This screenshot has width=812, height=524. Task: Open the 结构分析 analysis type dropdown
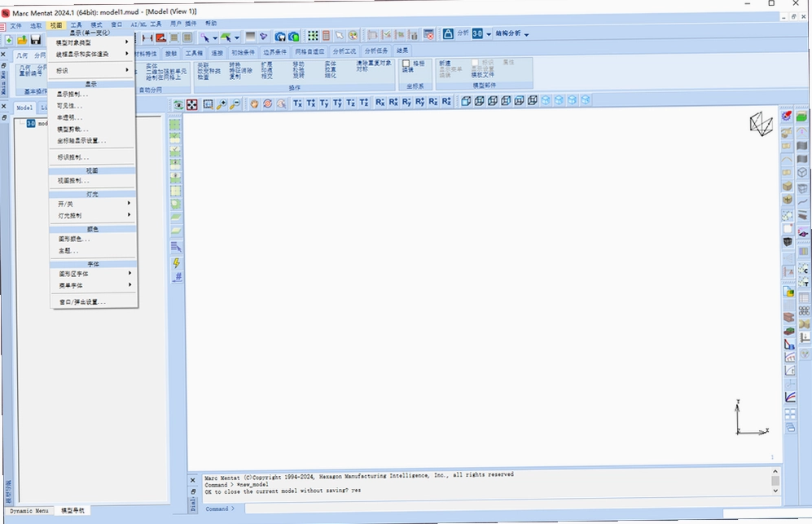pos(512,33)
